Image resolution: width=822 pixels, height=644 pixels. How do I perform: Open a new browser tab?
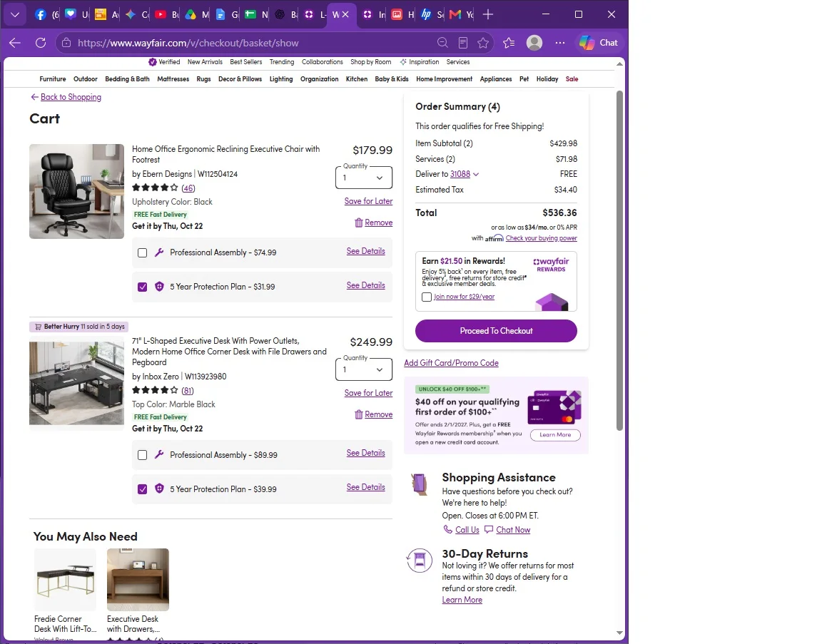tap(488, 15)
